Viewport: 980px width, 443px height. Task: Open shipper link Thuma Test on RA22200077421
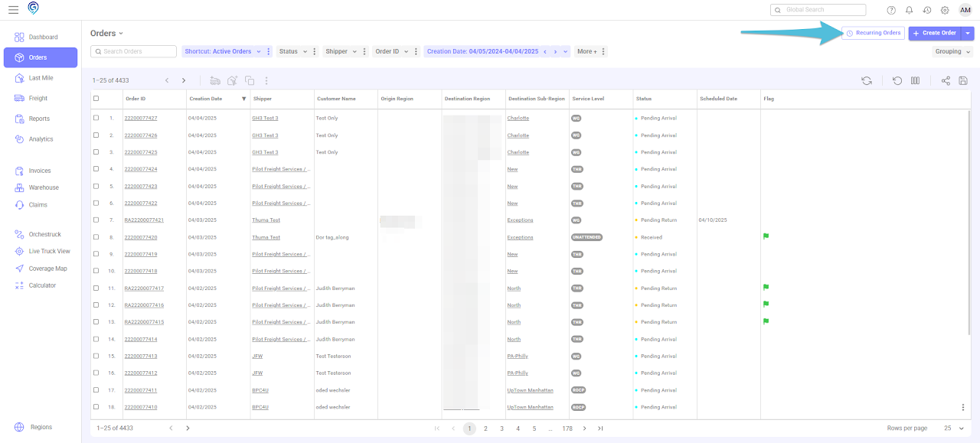point(266,220)
